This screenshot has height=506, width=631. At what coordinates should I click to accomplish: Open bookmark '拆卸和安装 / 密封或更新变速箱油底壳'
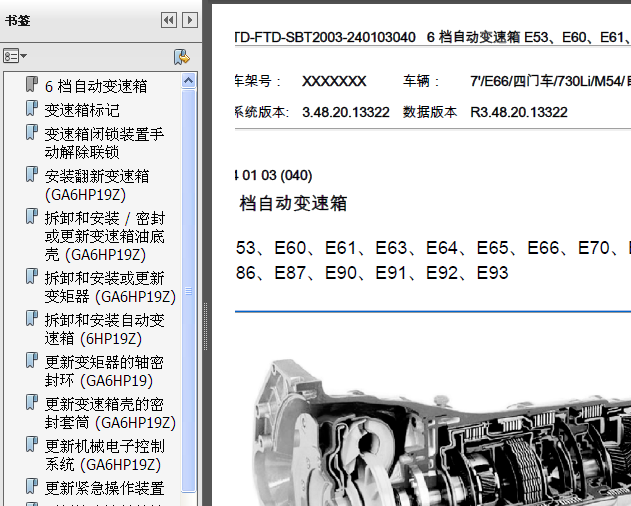coord(105,236)
